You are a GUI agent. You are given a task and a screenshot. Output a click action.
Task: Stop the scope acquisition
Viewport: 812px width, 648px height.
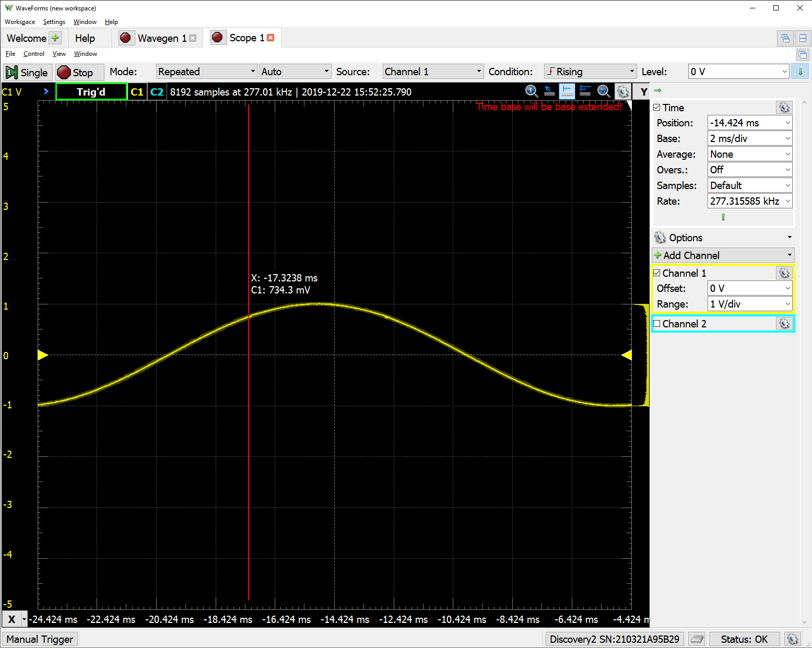point(79,72)
